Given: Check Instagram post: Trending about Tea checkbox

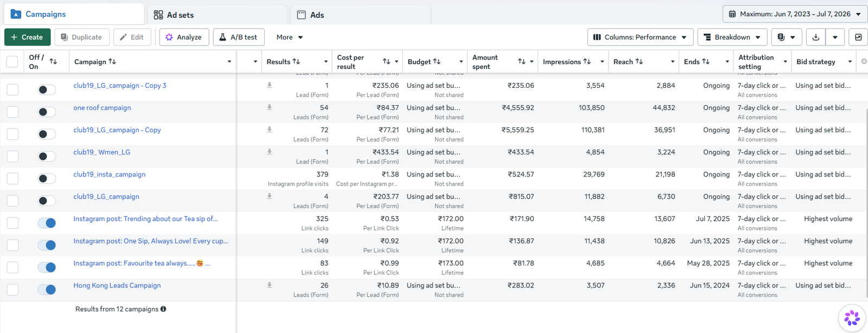Looking at the screenshot, I should click(12, 223).
